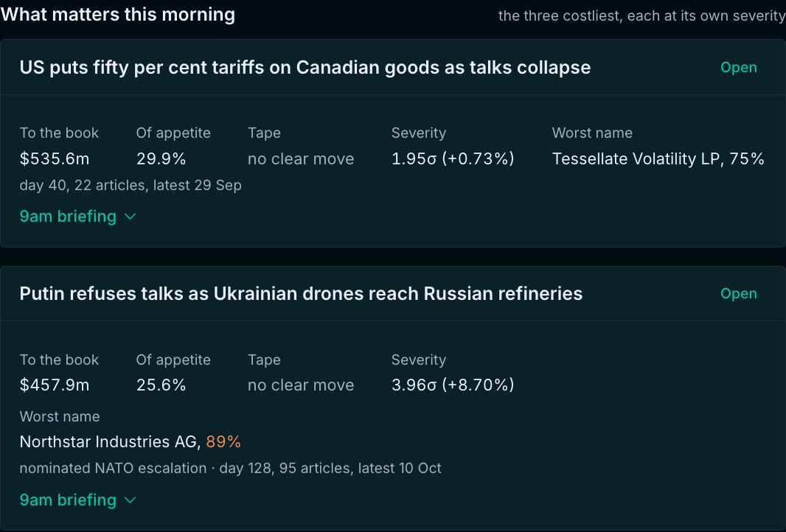Open the Putin refuses talks story
Screen dimensions: 786x532
tap(738, 293)
